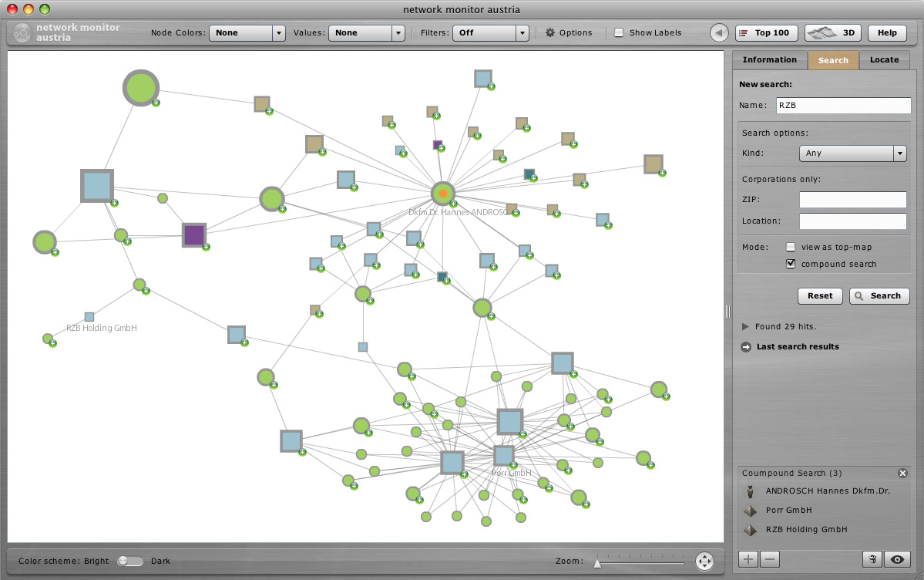Select ANDROSCH Hannes Dkfm.Dr. list entry

tap(828, 491)
